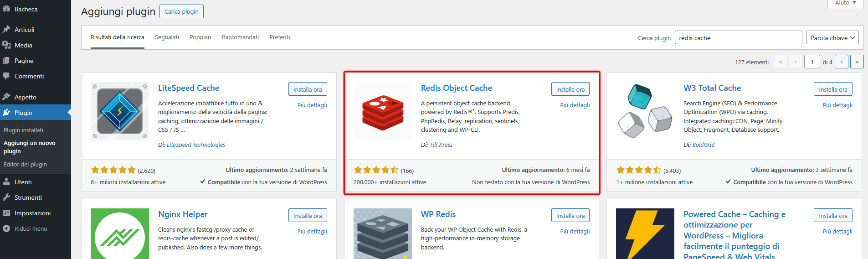Click the Riduci menu collapse arrow icon
Viewport: 868px width, 259px height.
(6, 228)
